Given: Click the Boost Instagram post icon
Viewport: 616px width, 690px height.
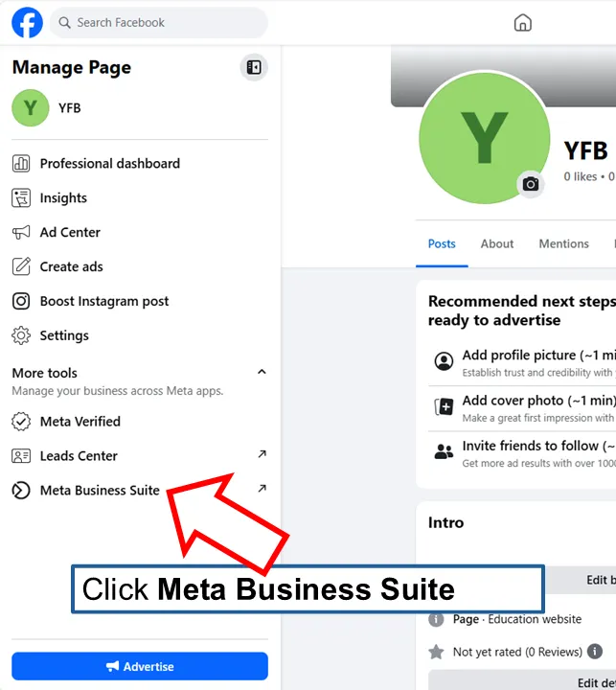Looking at the screenshot, I should click(21, 301).
